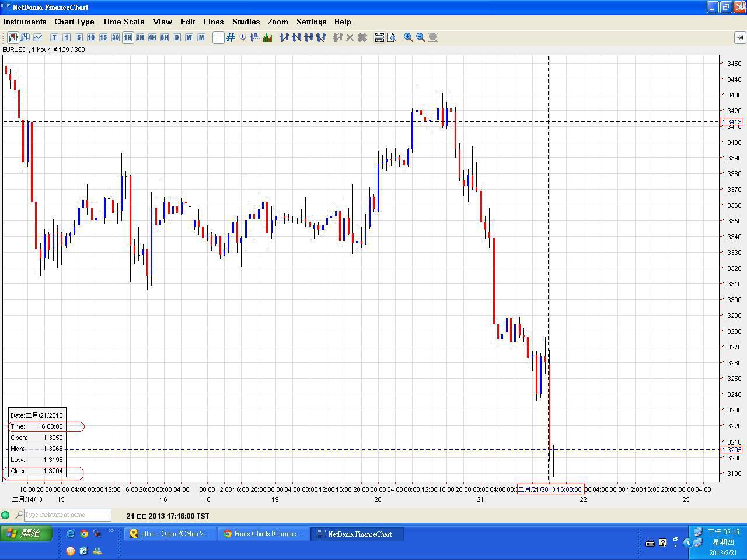Select the daily (D) timeframe button
Screen dimensions: 747x560
pos(177,37)
